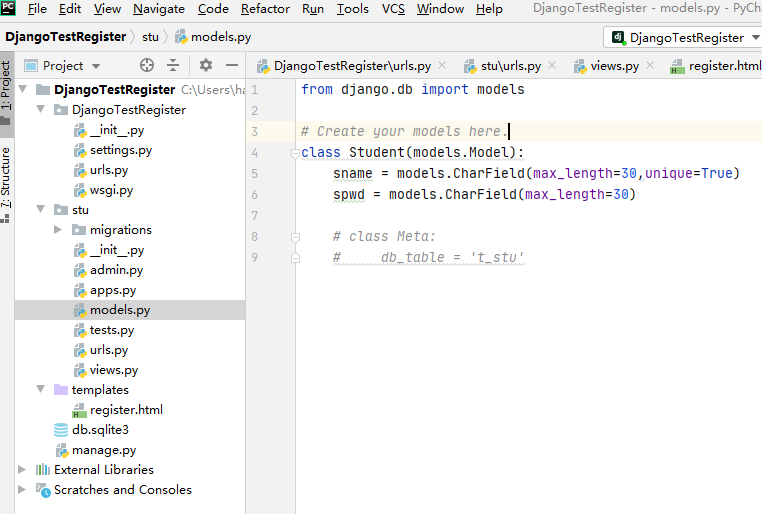Screen dimensions: 762x514
Task: Click the PyCharm logo icon in title bar
Action: pos(10,9)
